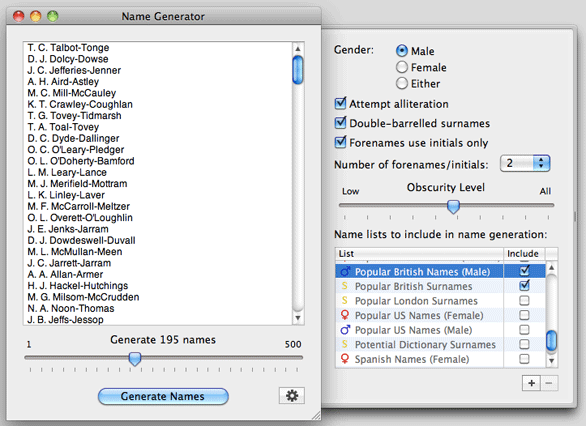Click female symbol icon beside Popular US Names
Viewport: 586px width, 426px height.
345,315
